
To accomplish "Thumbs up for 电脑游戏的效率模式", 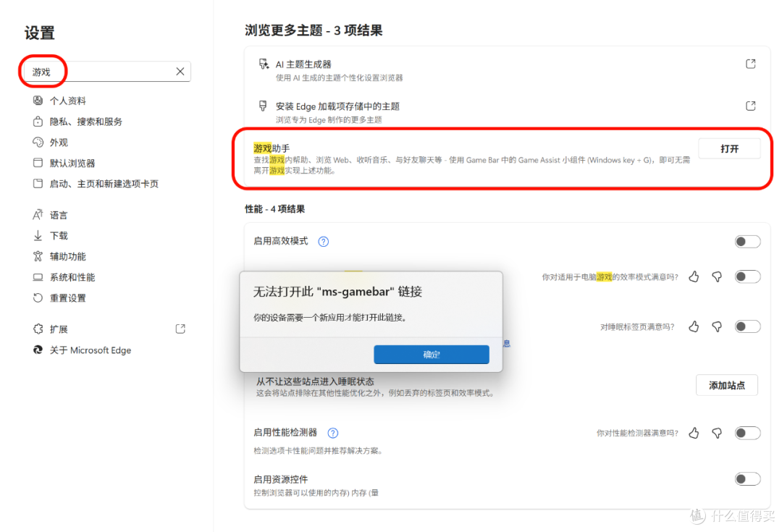I will click(x=694, y=276).
